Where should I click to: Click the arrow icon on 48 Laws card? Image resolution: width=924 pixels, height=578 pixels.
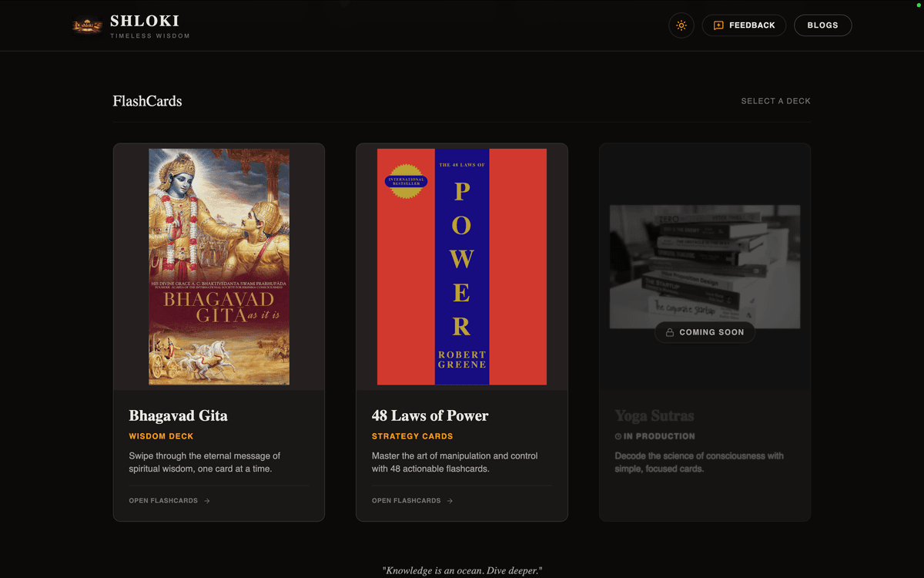pos(450,501)
